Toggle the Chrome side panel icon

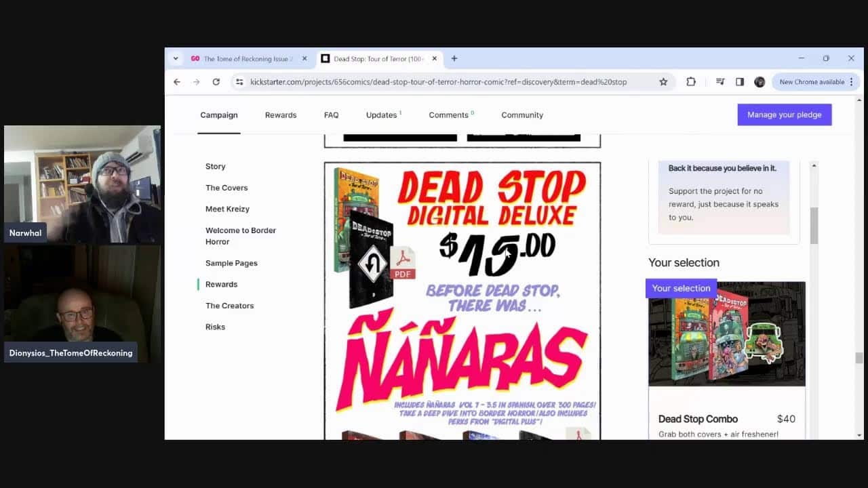click(x=740, y=82)
